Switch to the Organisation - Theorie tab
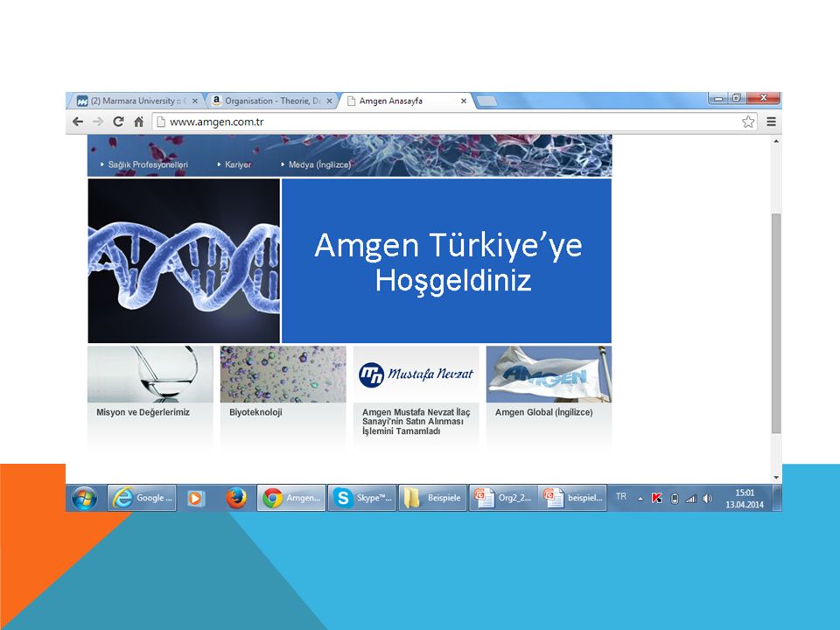 tap(271, 101)
